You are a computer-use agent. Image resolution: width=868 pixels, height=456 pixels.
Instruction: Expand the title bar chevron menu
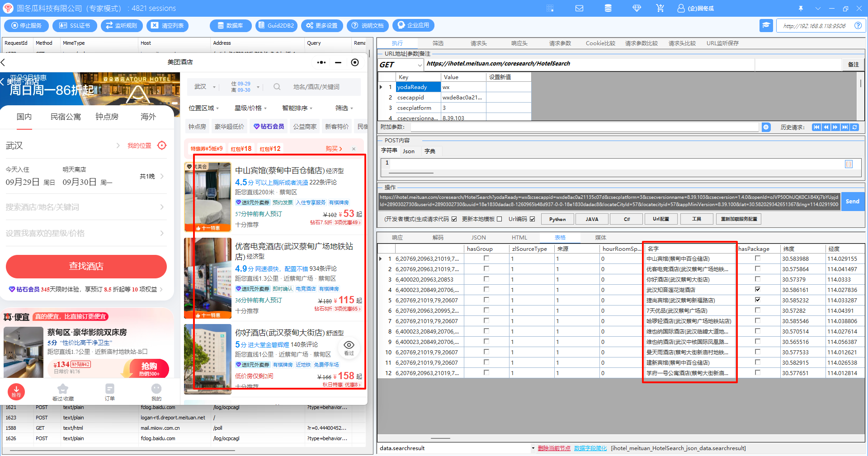[x=818, y=8]
